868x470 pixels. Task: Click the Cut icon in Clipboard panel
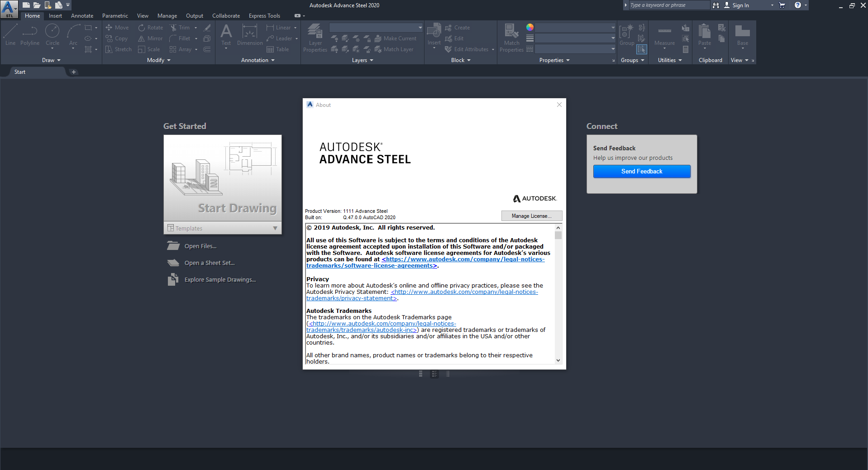pos(722,28)
